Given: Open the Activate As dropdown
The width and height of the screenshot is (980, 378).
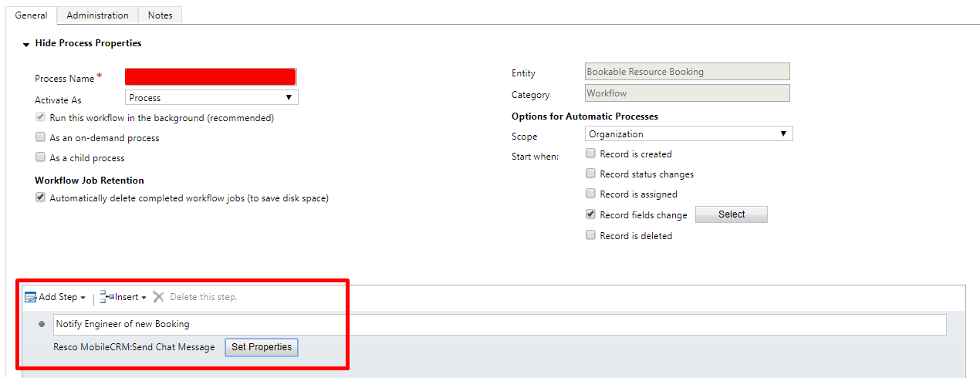Looking at the screenshot, I should 211,98.
